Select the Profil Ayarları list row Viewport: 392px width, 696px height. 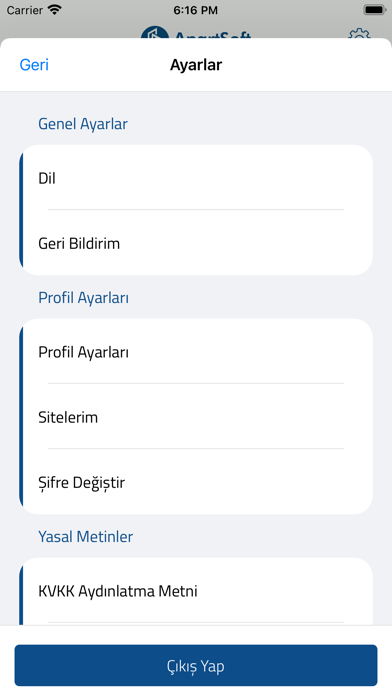(x=196, y=352)
